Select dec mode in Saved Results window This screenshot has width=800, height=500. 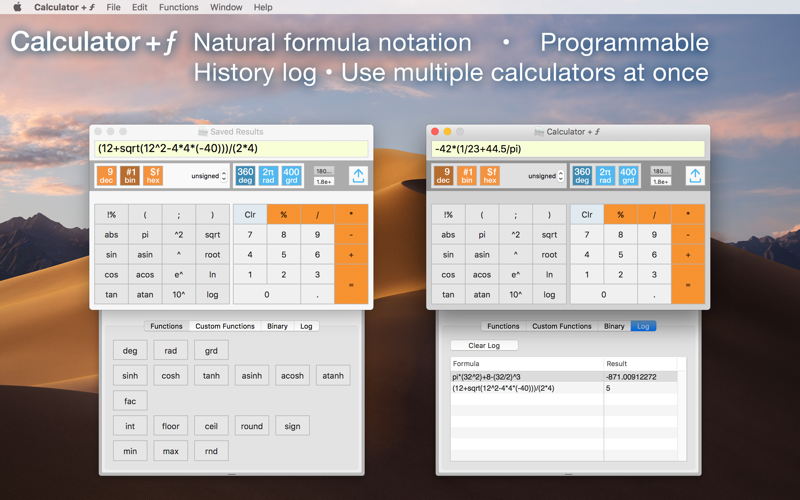(x=107, y=176)
